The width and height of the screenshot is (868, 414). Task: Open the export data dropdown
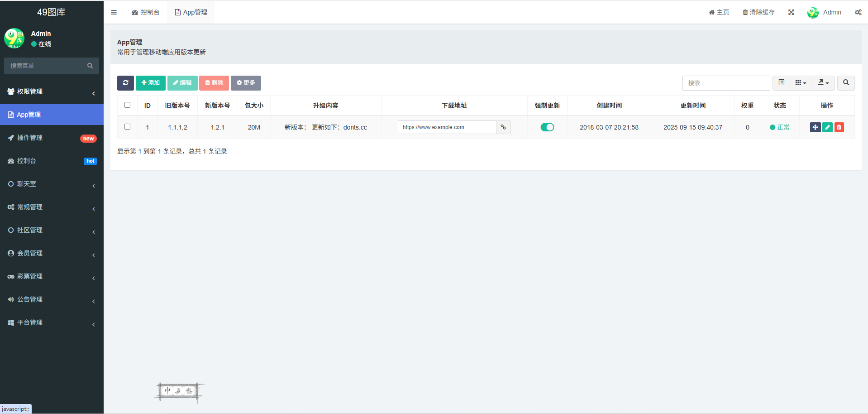pos(823,83)
